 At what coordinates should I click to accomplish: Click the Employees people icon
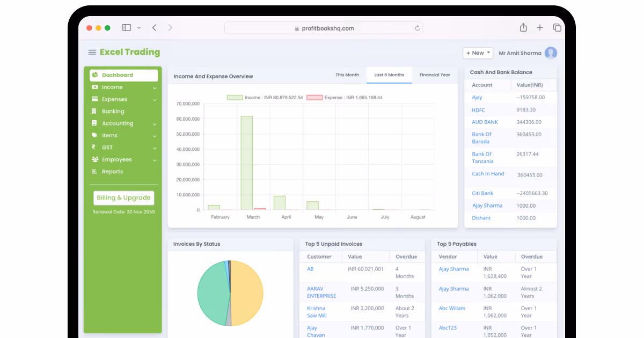click(95, 159)
